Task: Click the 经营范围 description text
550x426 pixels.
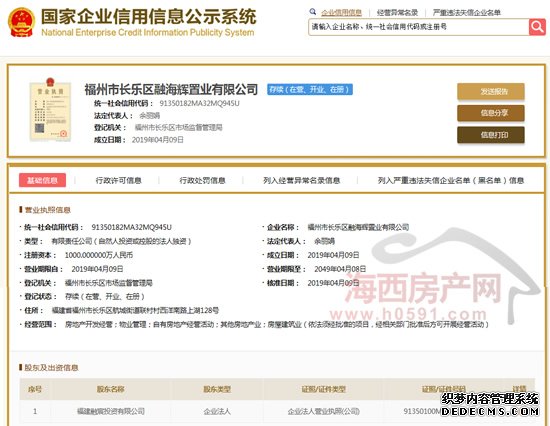Action: coord(277,325)
